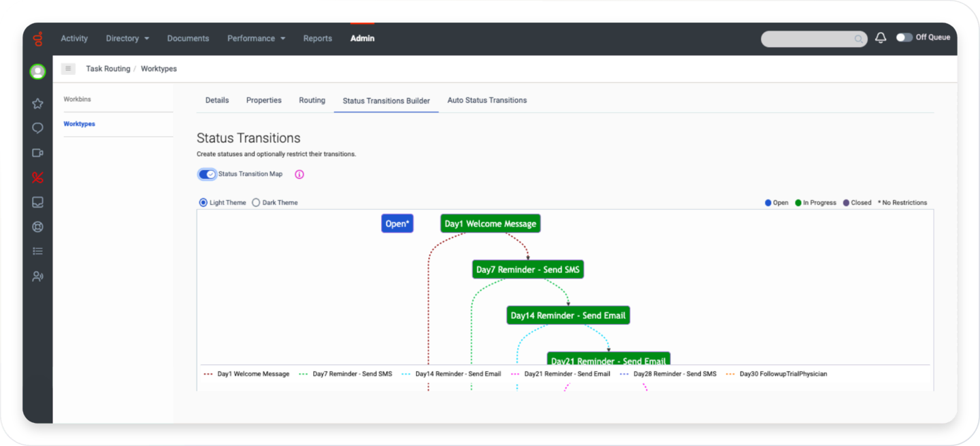980x446 pixels.
Task: Click the Genesys logo icon
Action: pos(37,39)
